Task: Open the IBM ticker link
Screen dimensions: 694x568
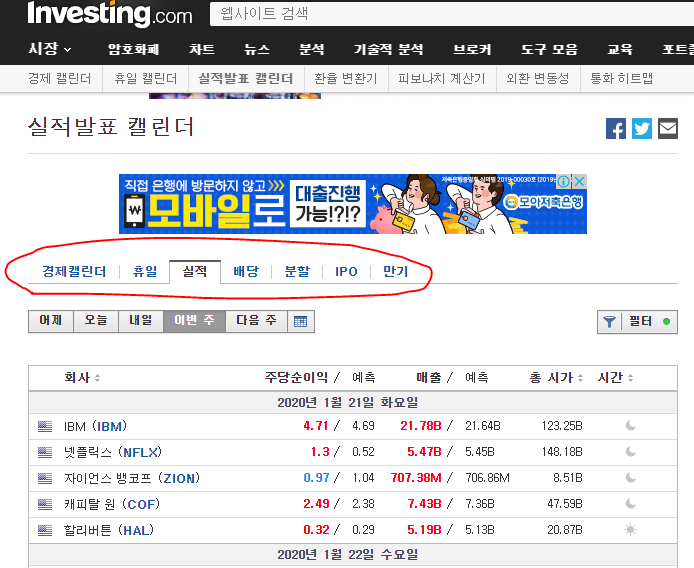Action: pos(109,426)
